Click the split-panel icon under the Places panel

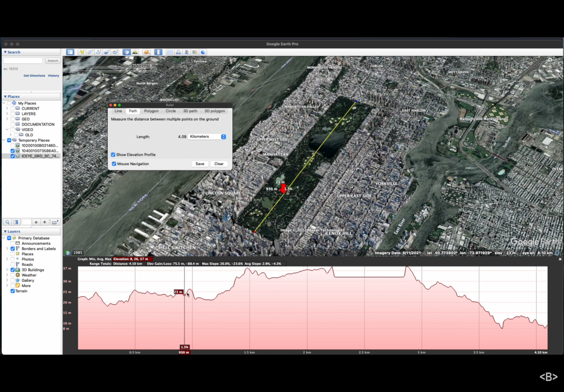point(16,222)
